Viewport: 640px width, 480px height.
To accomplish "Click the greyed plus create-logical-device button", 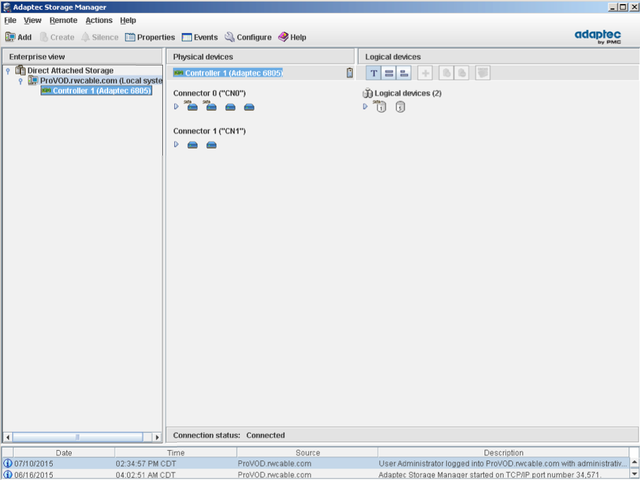I will (x=425, y=73).
